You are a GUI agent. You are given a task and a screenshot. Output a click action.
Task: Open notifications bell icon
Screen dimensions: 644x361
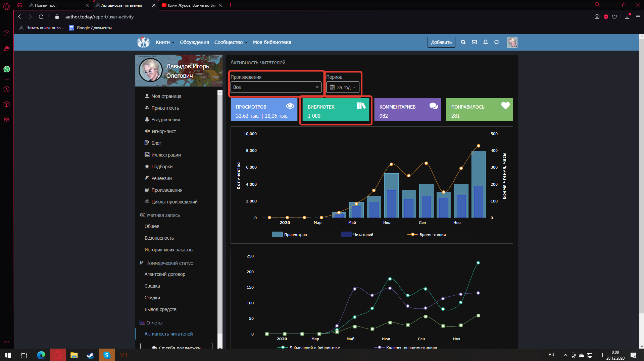[x=485, y=42]
